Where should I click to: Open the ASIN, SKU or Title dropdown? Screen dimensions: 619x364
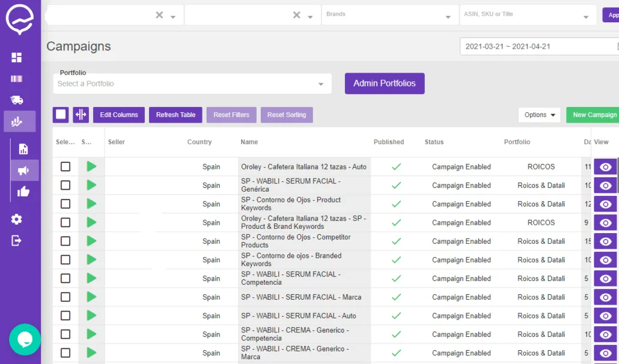[528, 15]
